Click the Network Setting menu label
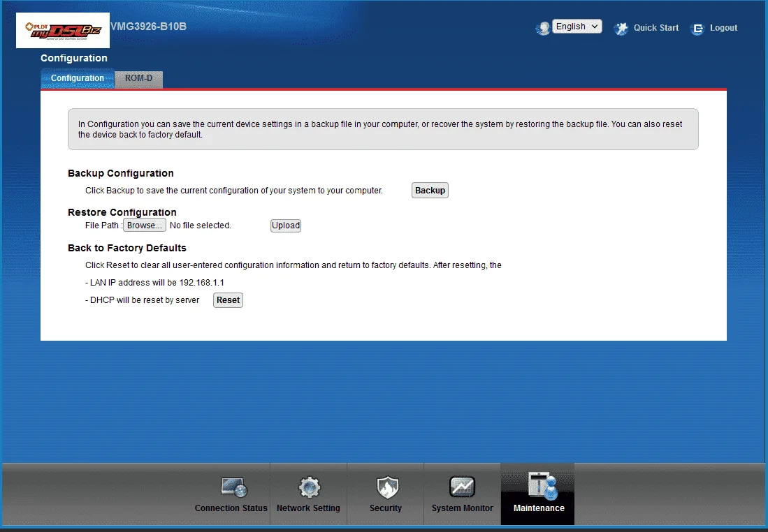This screenshot has width=768, height=532. (x=308, y=508)
